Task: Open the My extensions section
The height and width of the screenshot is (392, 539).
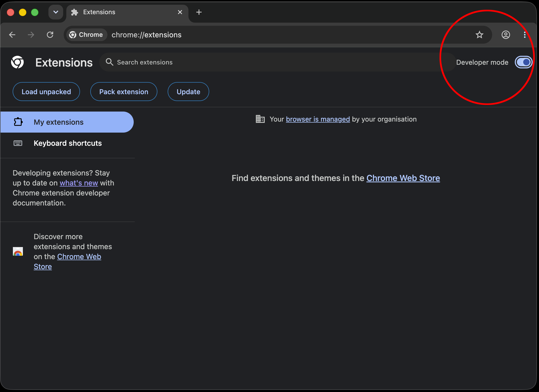Action: coord(67,122)
